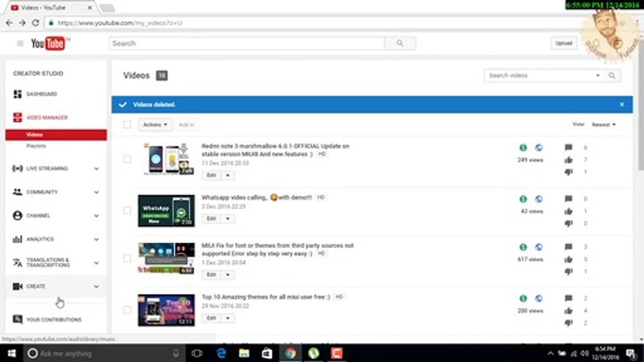Click Edit for the Redmi note 3 video
The image size is (644, 362).
click(212, 175)
